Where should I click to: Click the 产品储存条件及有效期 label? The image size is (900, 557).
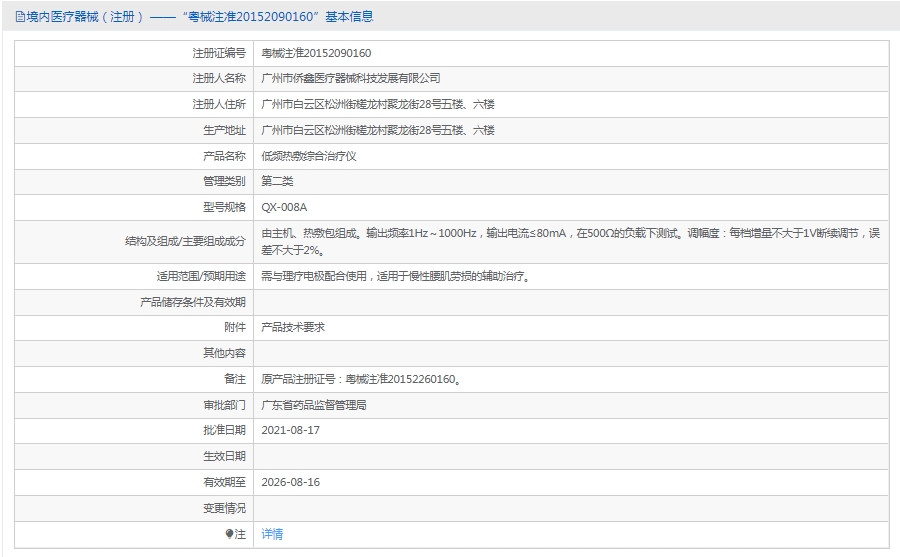(193, 302)
